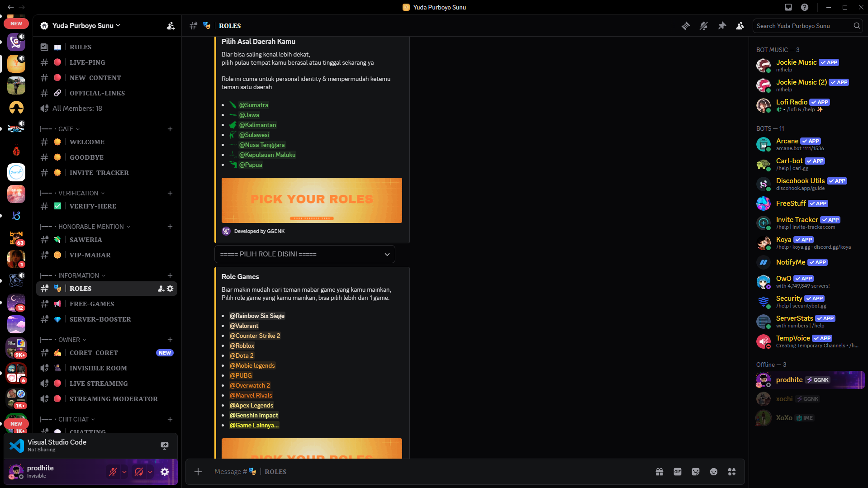Open the apps launcher icon
Screen dimensions: 868x488
pos(732,472)
